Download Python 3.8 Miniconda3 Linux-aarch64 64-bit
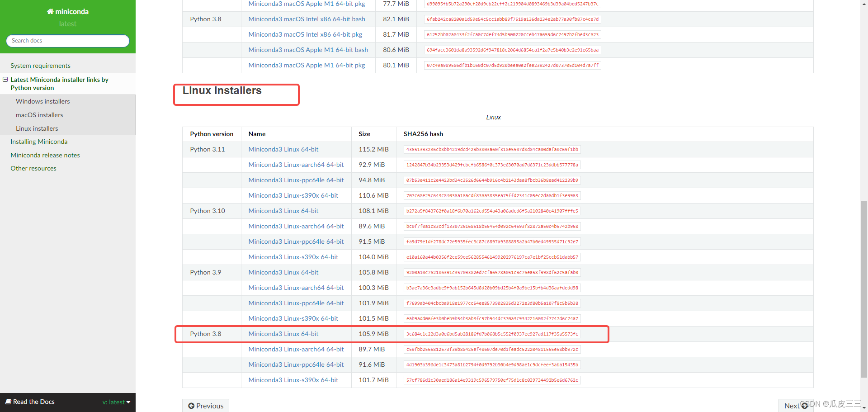Image resolution: width=868 pixels, height=412 pixels. coord(296,349)
